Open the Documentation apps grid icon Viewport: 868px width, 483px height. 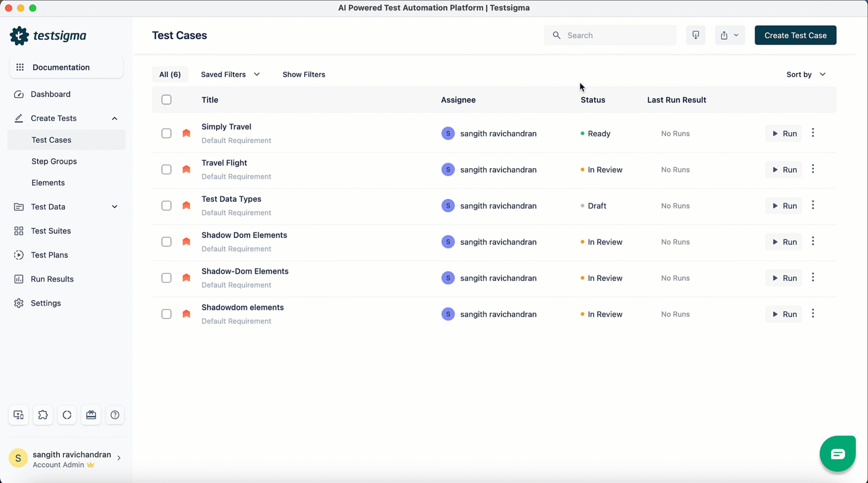tap(20, 67)
